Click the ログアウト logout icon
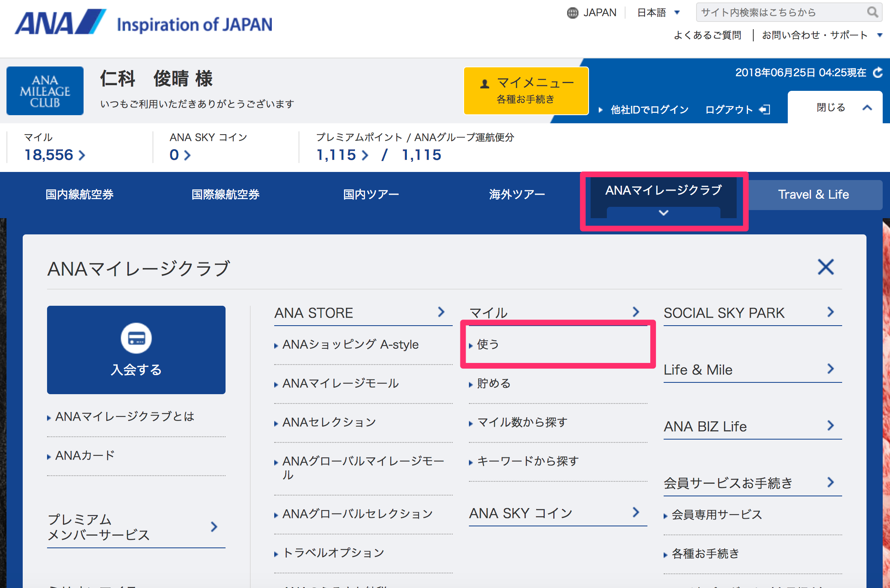890x588 pixels. pos(765,109)
